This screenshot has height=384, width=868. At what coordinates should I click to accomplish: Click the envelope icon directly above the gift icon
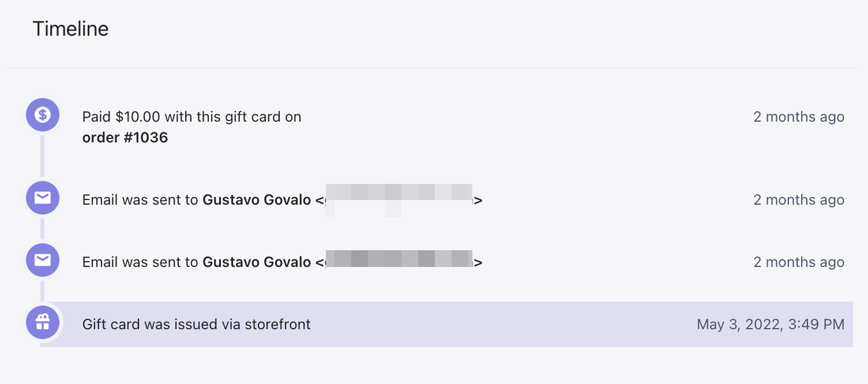click(43, 260)
